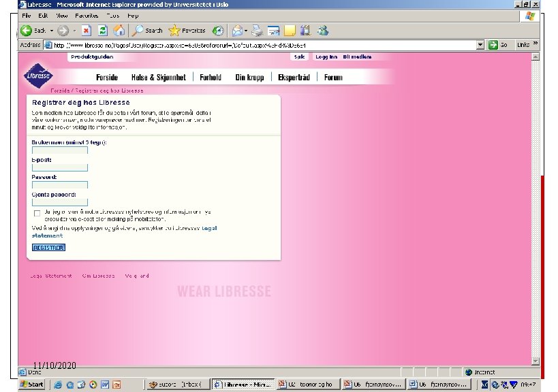This screenshot has width=558, height=392.
Task: Open the Back button history dropdown arrow
Action: [52, 31]
